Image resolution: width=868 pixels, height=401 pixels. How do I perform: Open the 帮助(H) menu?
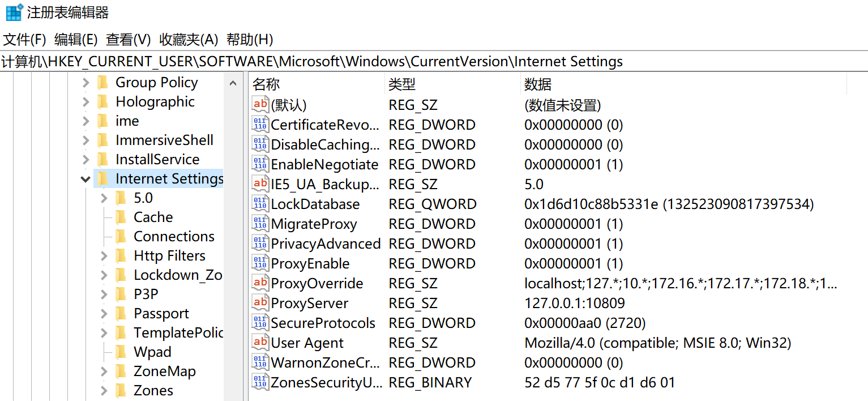(x=250, y=40)
